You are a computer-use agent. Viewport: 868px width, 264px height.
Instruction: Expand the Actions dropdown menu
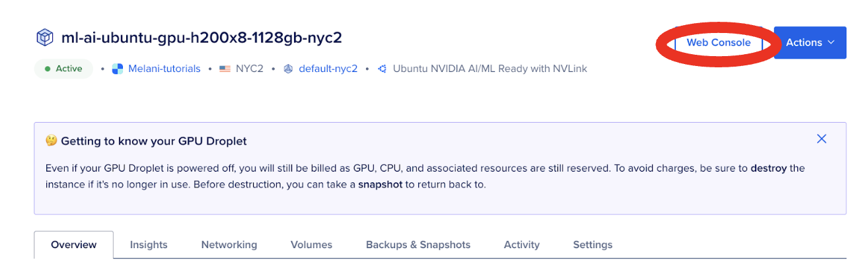pos(810,43)
